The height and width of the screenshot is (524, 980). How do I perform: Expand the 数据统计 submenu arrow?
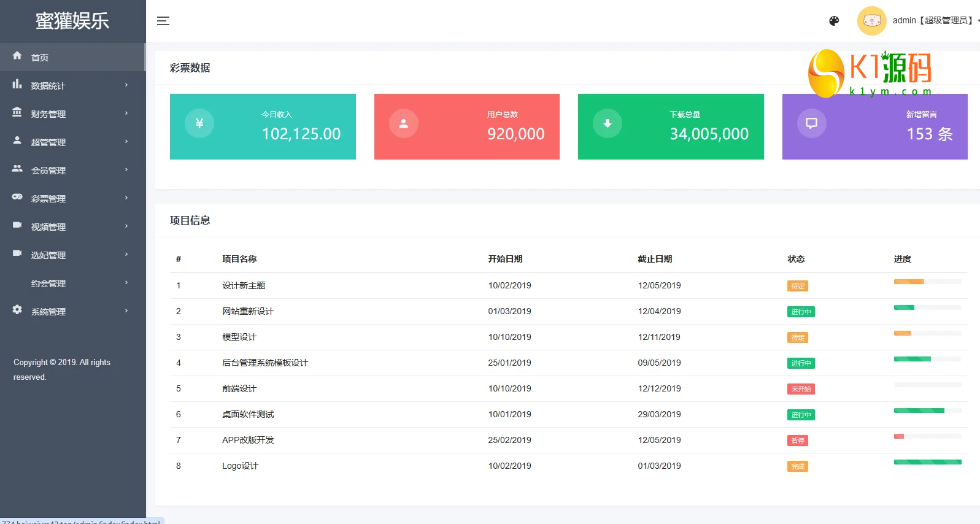[126, 85]
